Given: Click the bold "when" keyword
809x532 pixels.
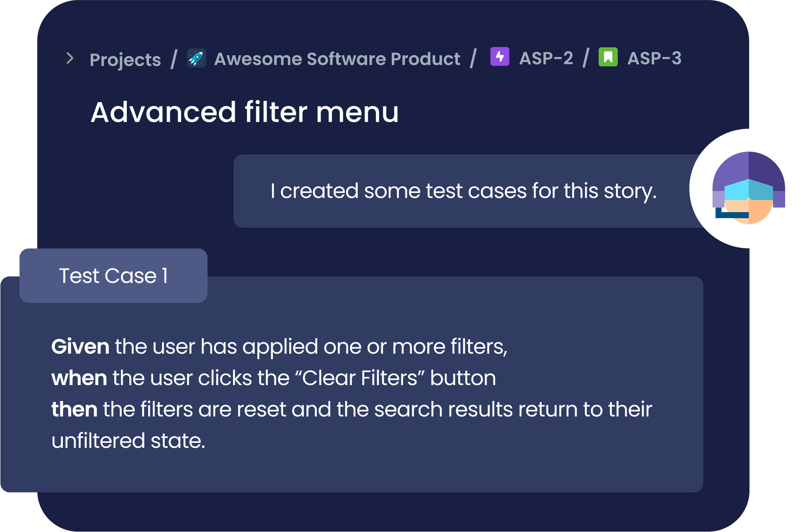Looking at the screenshot, I should coord(79,378).
